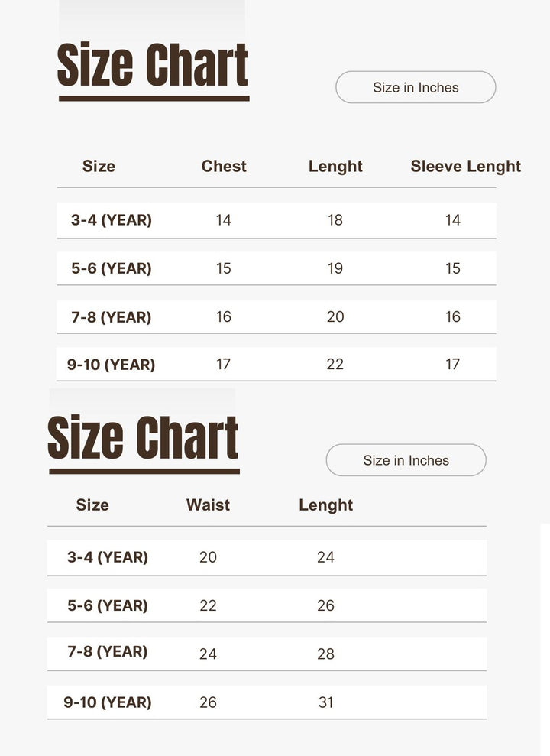Click the upper "Size in Inches" pill button
This screenshot has width=550, height=756.
[416, 88]
